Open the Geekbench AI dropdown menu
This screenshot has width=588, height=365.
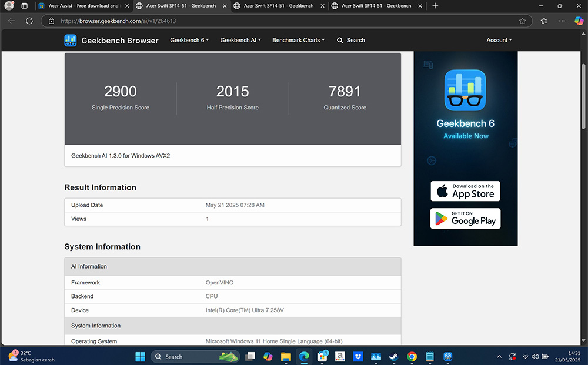tap(240, 40)
